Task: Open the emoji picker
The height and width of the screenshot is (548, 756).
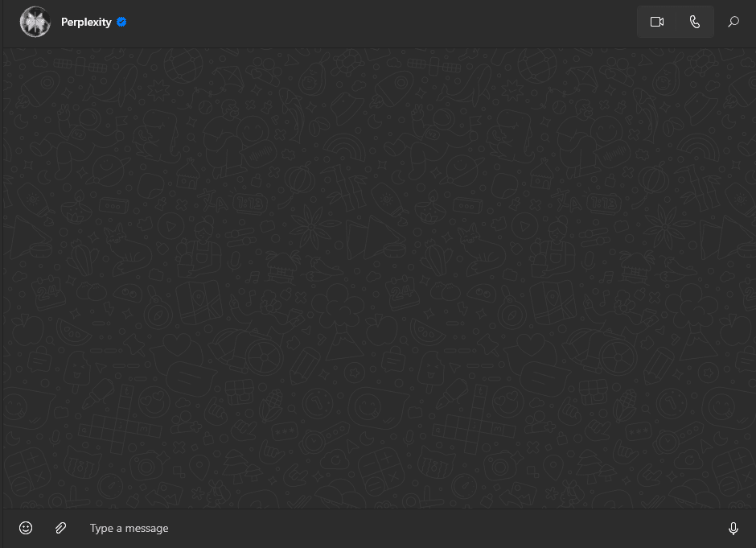Action: tap(26, 528)
